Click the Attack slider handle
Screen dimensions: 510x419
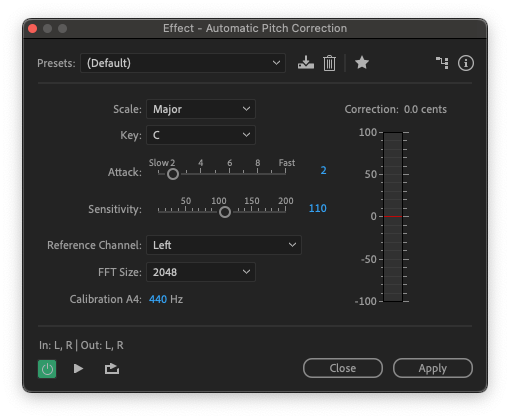tap(173, 174)
